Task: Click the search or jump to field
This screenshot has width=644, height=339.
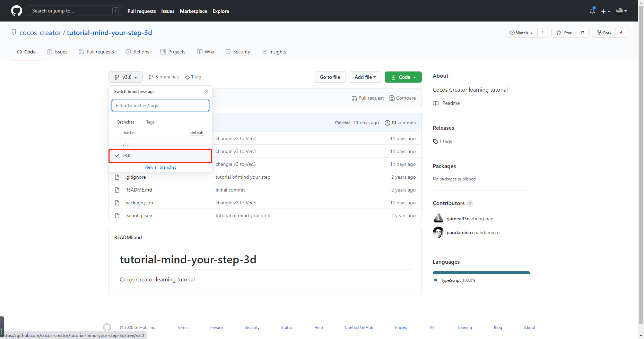Action: (75, 11)
